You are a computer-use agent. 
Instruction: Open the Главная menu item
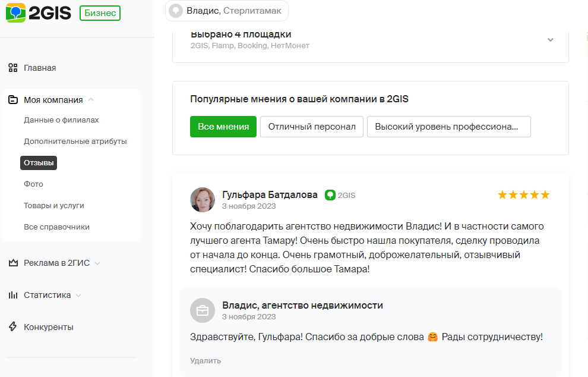(x=40, y=68)
